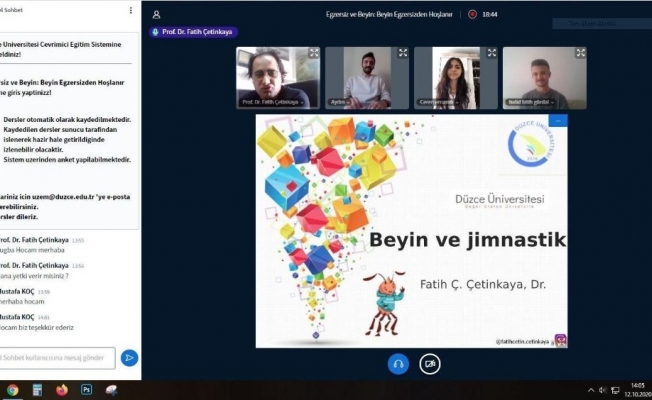Open Firefox from the taskbar
The width and height of the screenshot is (652, 400).
[62, 389]
